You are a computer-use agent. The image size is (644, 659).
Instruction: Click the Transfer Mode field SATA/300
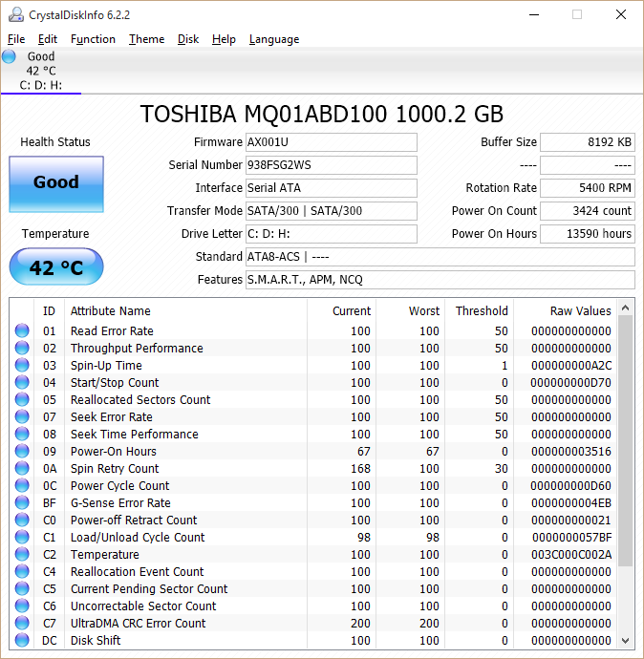pos(332,210)
